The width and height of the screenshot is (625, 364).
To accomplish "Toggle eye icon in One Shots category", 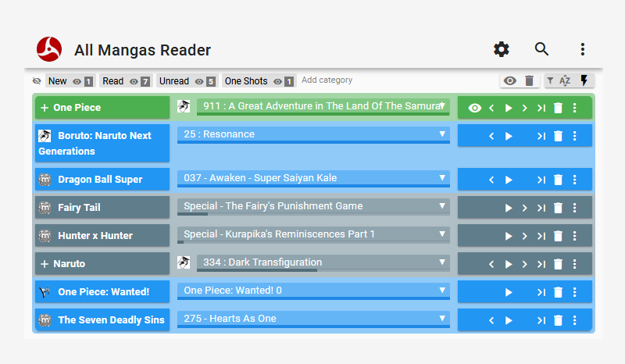I will tap(278, 81).
